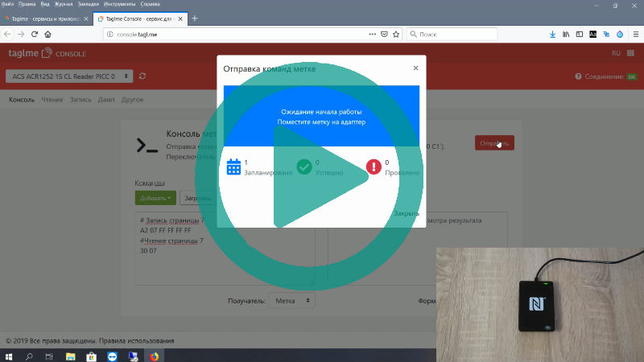The width and height of the screenshot is (644, 362).
Task: Expand the ACS ACR1252 reader dropdown
Action: coord(68,76)
